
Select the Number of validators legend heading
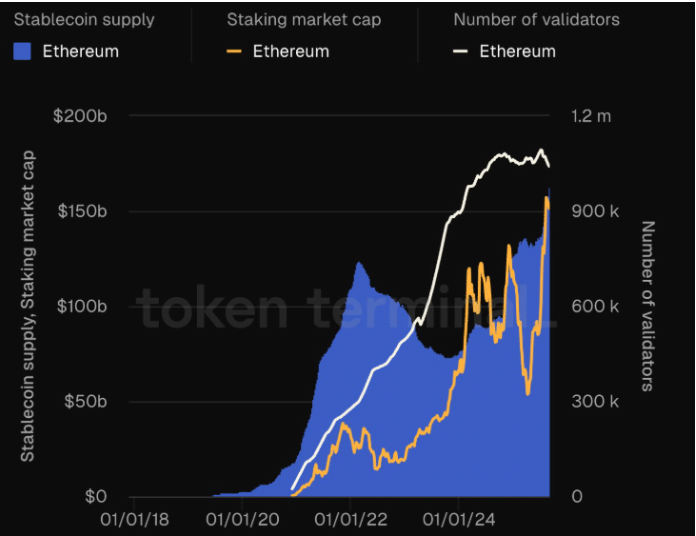[536, 19]
